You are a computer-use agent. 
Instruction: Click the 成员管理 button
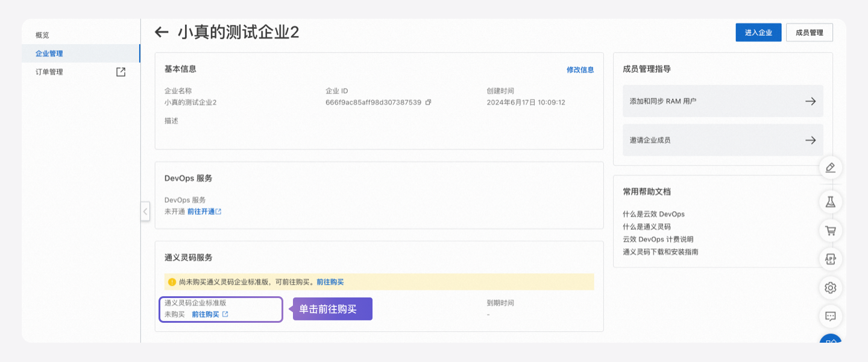(810, 33)
